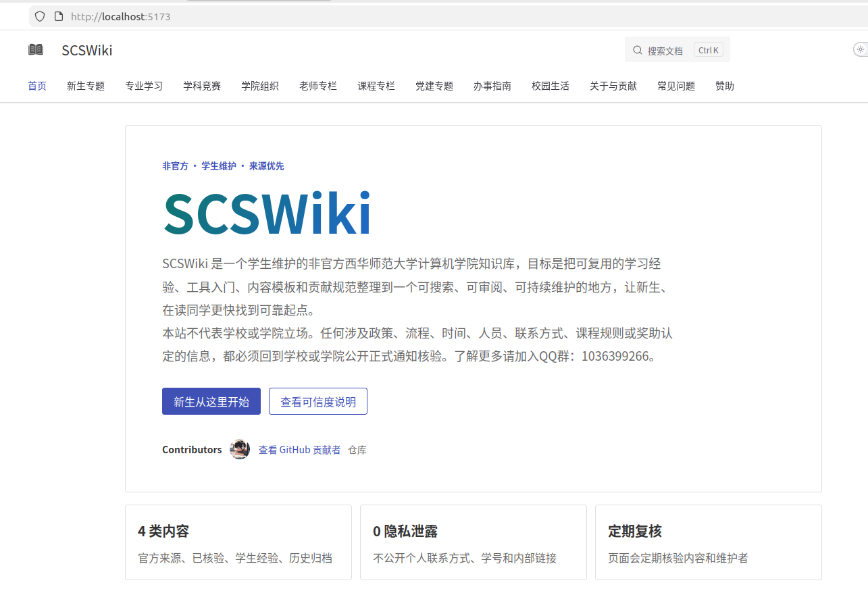Open 关于与贡献 section
The height and width of the screenshot is (589, 868).
(x=613, y=86)
